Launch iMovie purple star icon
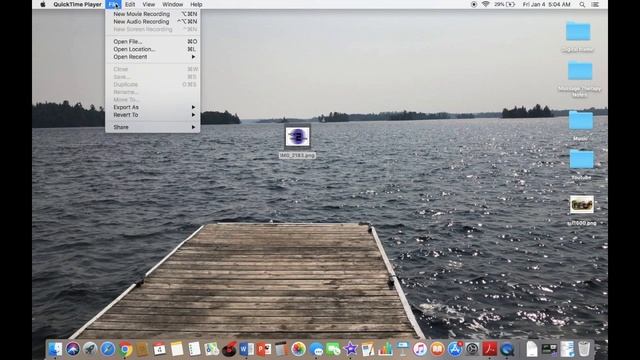Screen dimensions: 640x360 (350, 349)
